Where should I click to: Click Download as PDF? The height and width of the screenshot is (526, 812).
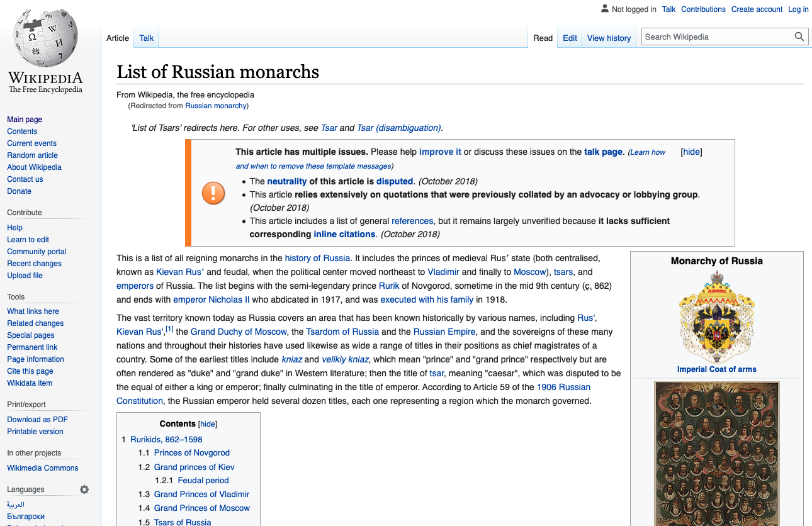click(37, 420)
